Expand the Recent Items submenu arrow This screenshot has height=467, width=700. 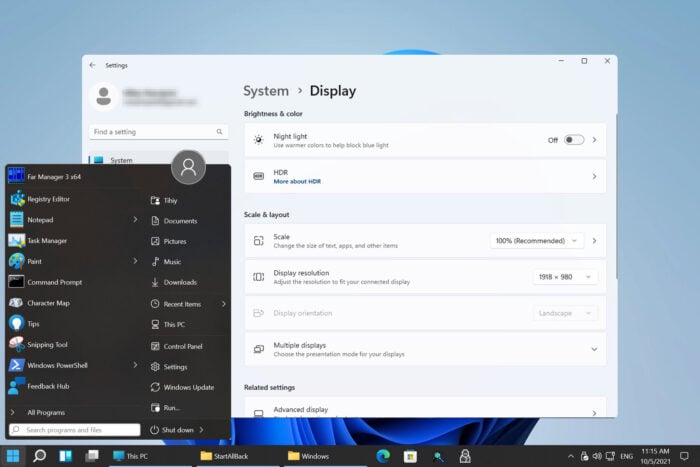click(223, 304)
